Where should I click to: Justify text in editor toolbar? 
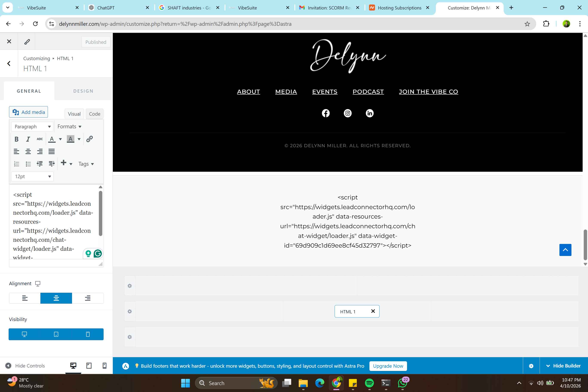pyautogui.click(x=52, y=151)
